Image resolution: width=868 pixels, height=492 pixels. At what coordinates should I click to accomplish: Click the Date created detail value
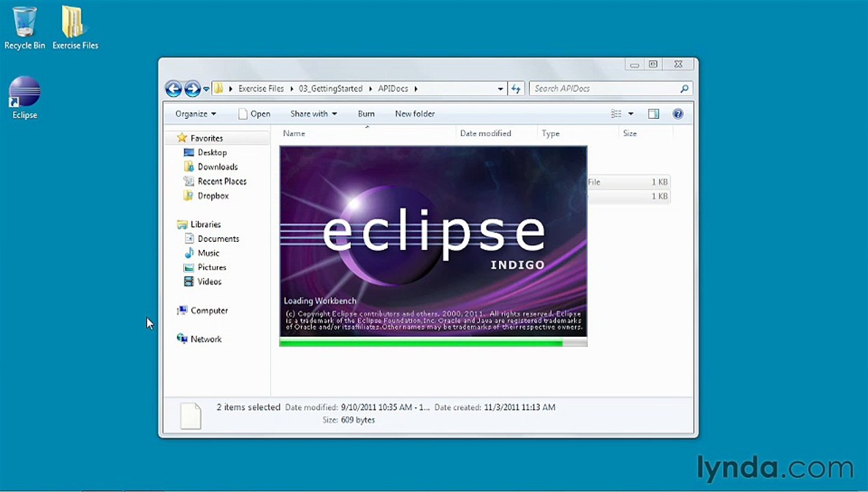pos(519,407)
